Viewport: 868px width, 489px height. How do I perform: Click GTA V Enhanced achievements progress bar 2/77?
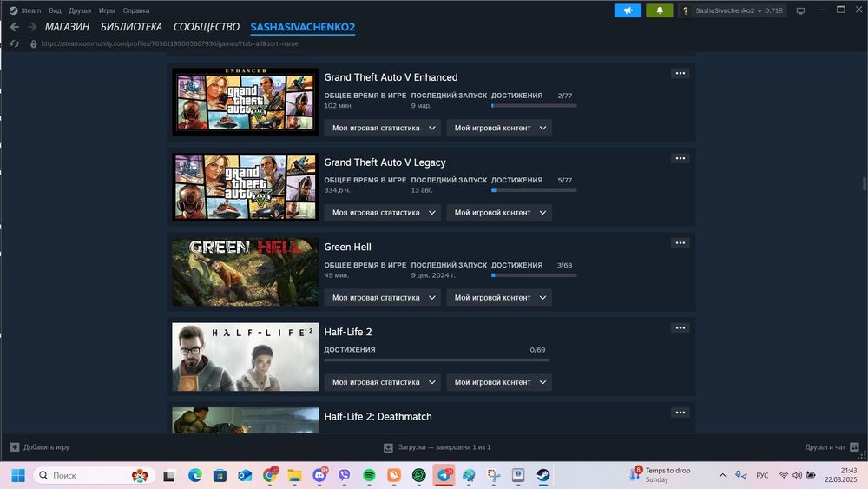click(x=534, y=105)
